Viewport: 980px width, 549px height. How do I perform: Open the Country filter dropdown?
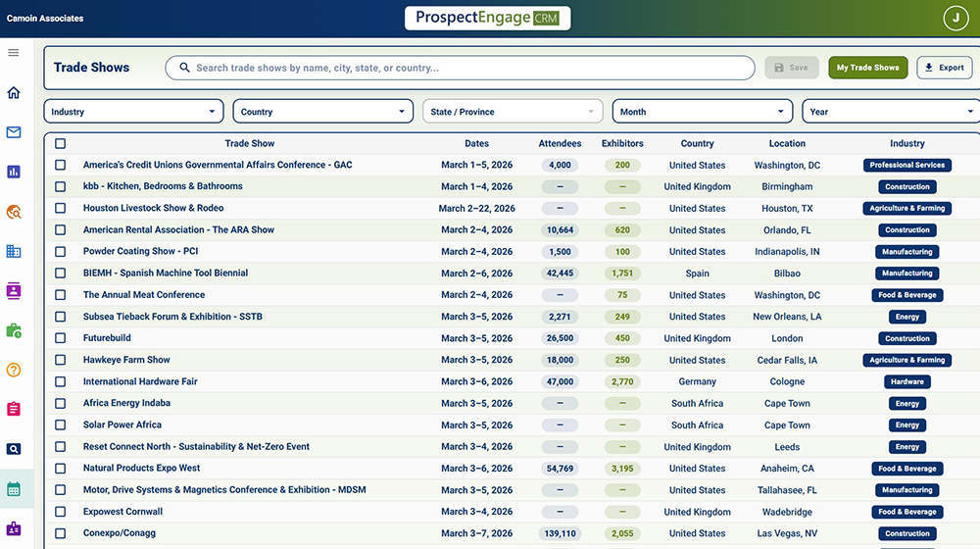click(323, 112)
